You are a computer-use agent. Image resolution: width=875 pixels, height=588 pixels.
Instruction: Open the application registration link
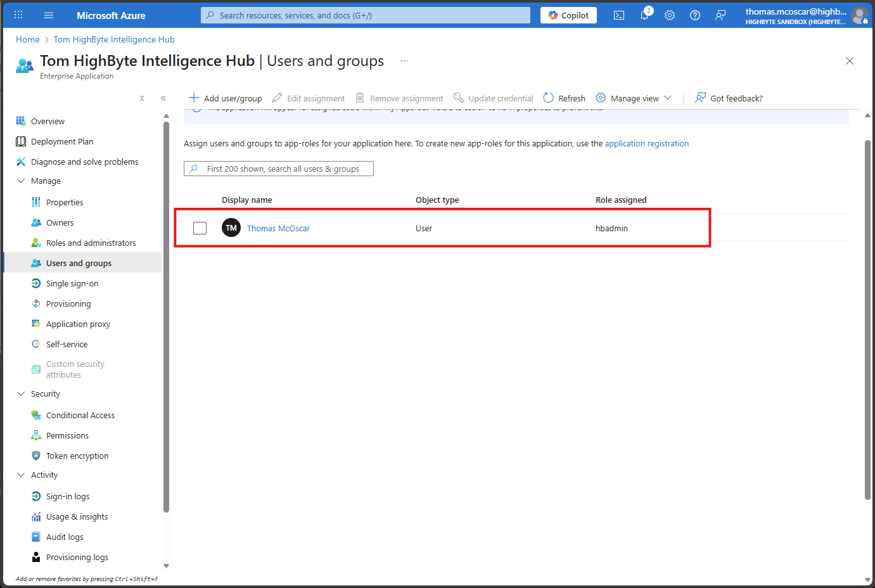pyautogui.click(x=646, y=144)
